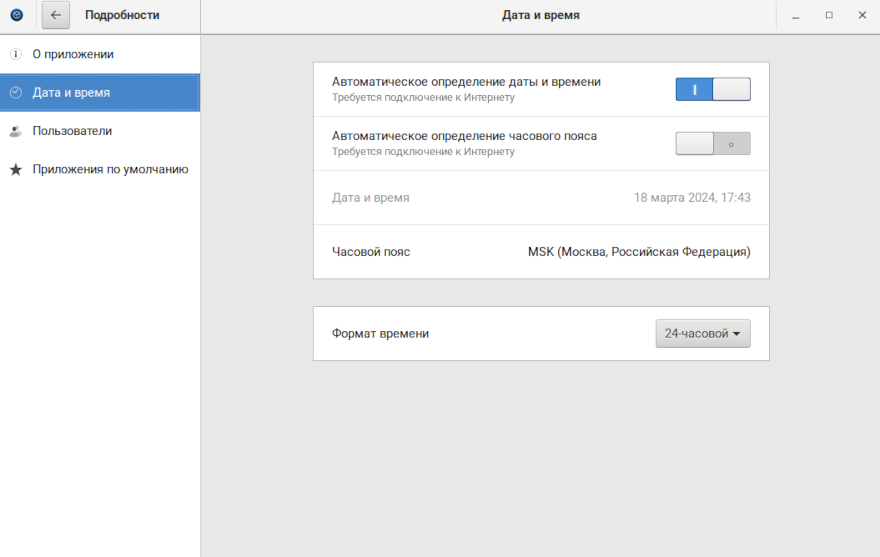The width and height of the screenshot is (880, 557).
Task: Switch to the Пользователи section
Action: 72,131
